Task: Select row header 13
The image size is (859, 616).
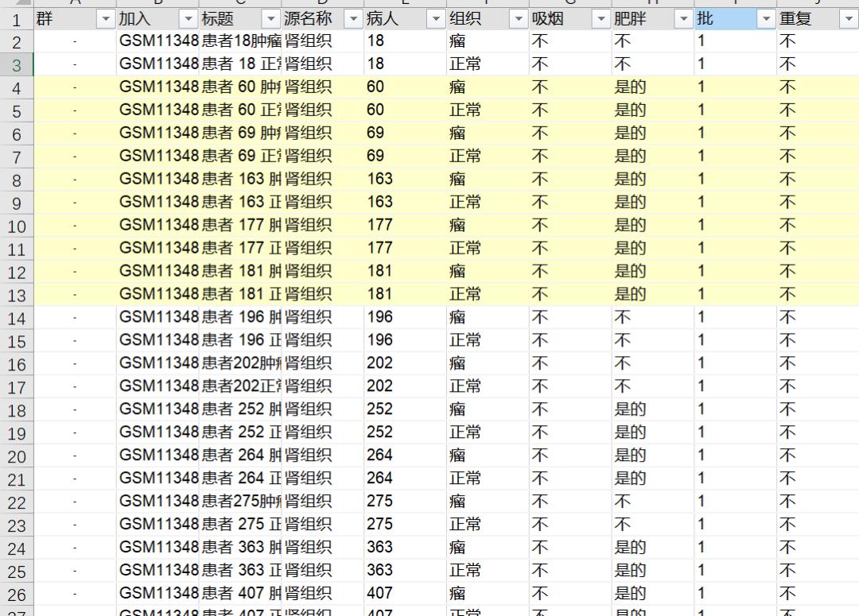Action: tap(17, 295)
